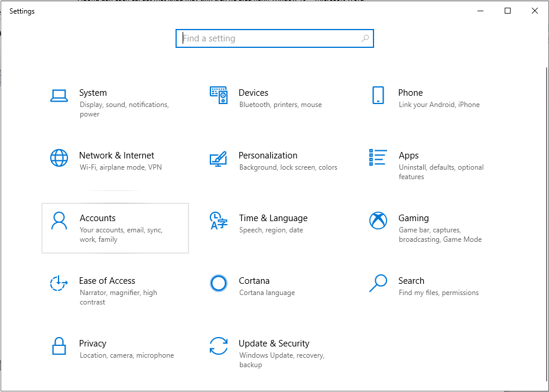This screenshot has height=392, width=549.
Task: Click "Windows Update, recovery, backup" description
Action: (x=282, y=360)
